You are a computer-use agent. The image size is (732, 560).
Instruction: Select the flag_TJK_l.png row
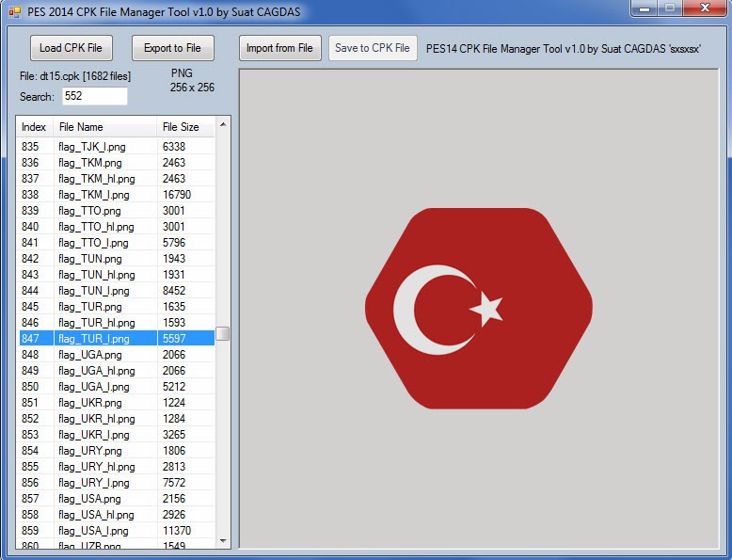[x=117, y=147]
